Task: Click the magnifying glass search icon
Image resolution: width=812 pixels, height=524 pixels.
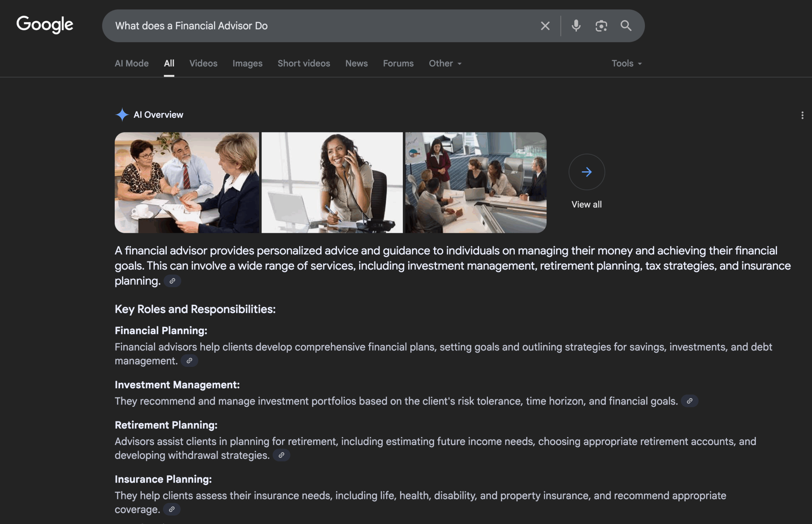Action: point(626,26)
